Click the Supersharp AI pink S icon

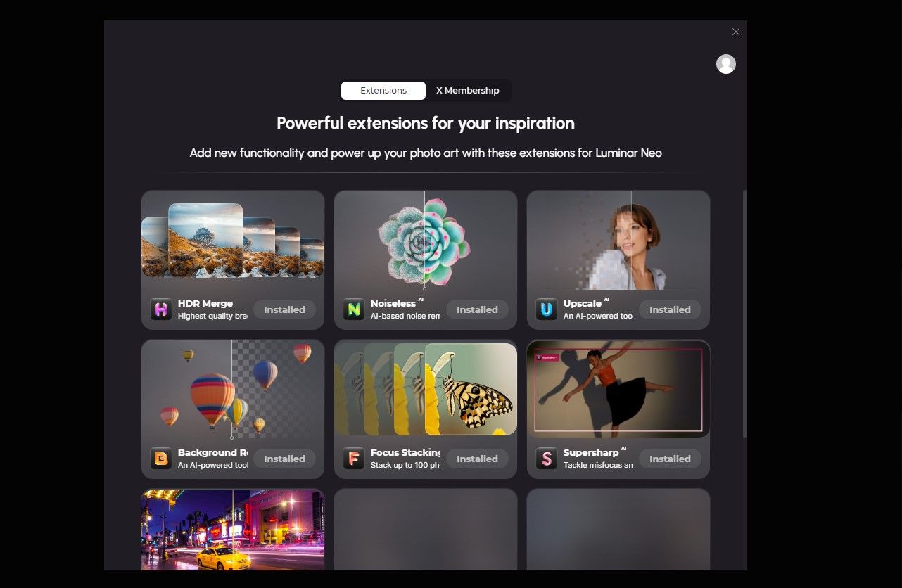click(x=547, y=459)
